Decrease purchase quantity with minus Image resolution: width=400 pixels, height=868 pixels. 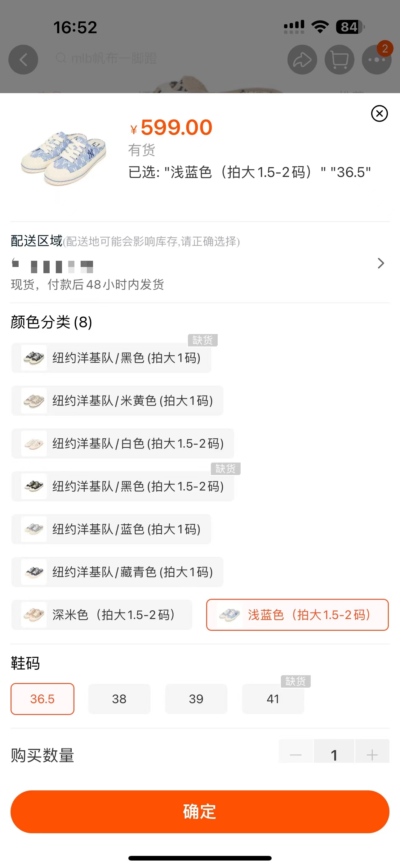(x=296, y=754)
